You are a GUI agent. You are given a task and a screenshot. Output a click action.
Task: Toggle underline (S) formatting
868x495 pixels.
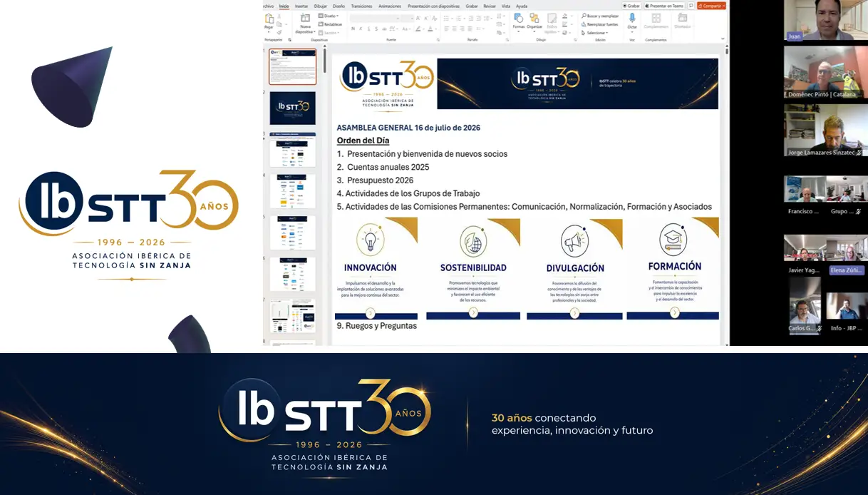tap(369, 29)
